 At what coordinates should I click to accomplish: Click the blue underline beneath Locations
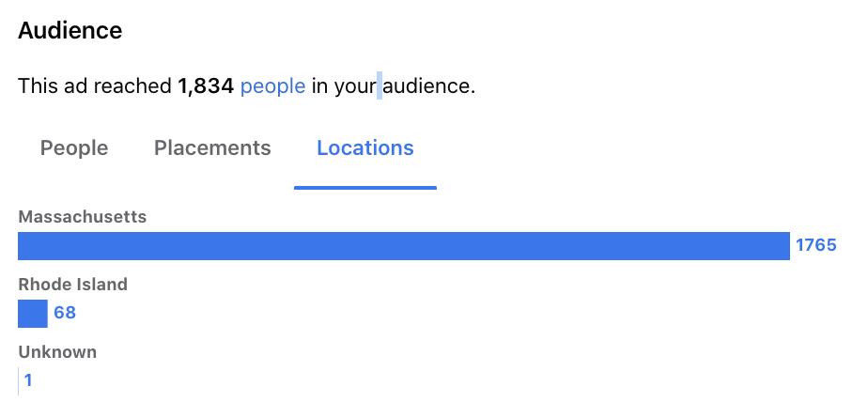pos(365,188)
